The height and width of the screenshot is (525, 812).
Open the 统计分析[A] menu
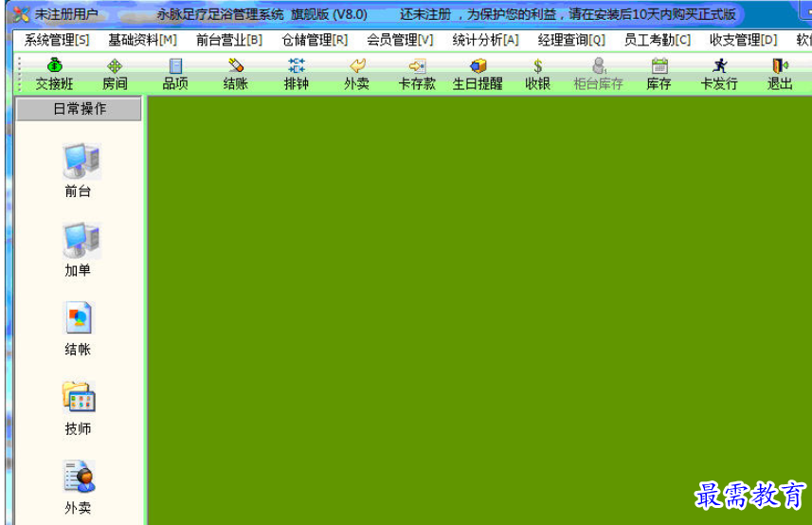pyautogui.click(x=486, y=40)
